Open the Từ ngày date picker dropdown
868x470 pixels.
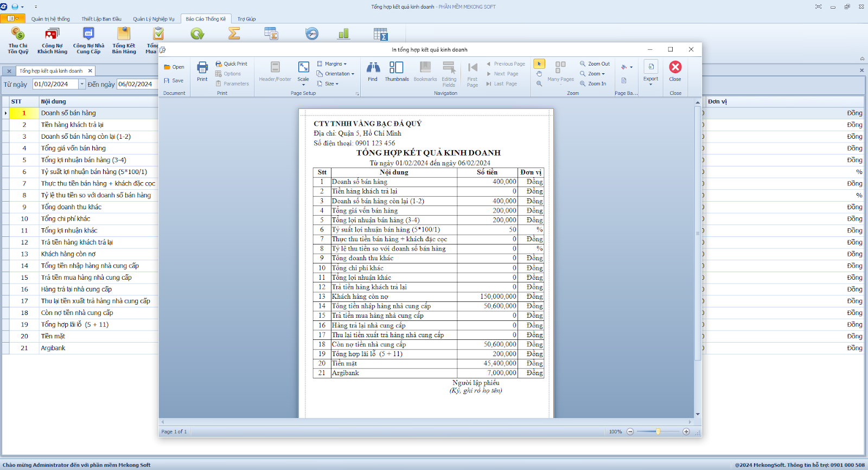[x=82, y=84]
